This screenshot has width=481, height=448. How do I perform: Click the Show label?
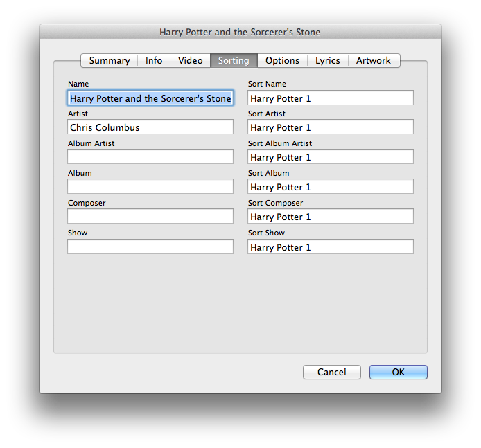point(78,233)
